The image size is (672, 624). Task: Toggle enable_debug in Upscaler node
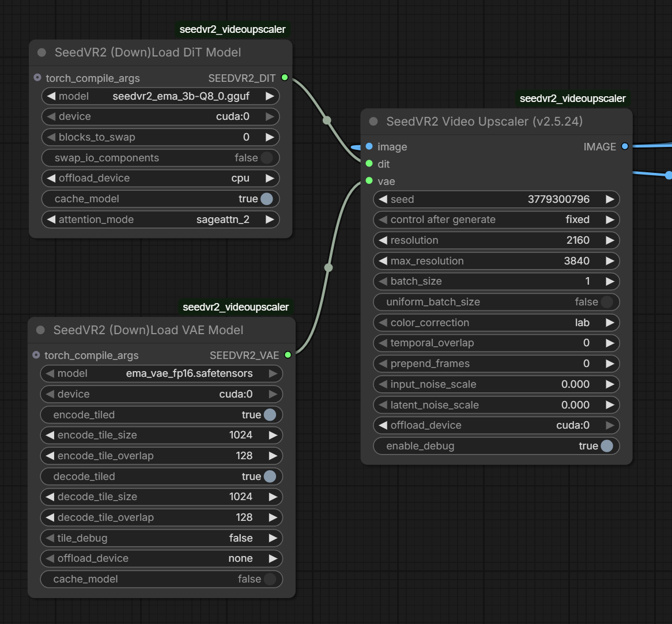tap(497, 446)
